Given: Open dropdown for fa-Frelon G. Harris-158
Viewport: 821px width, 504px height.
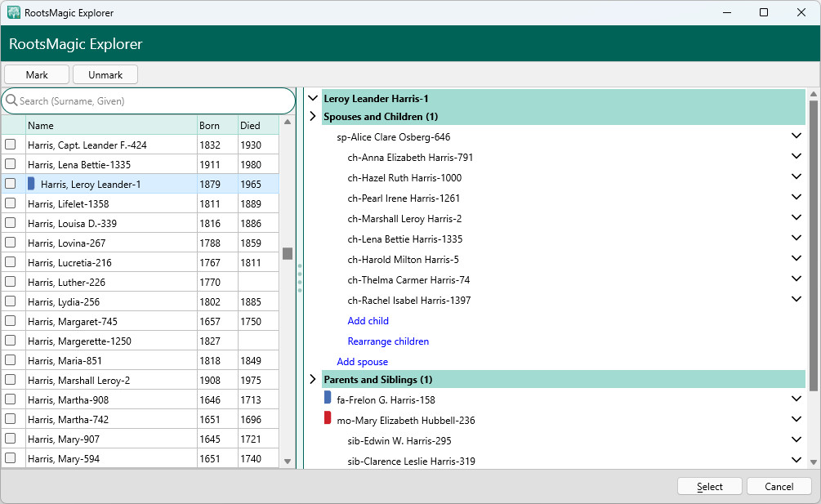Looking at the screenshot, I should [x=796, y=399].
